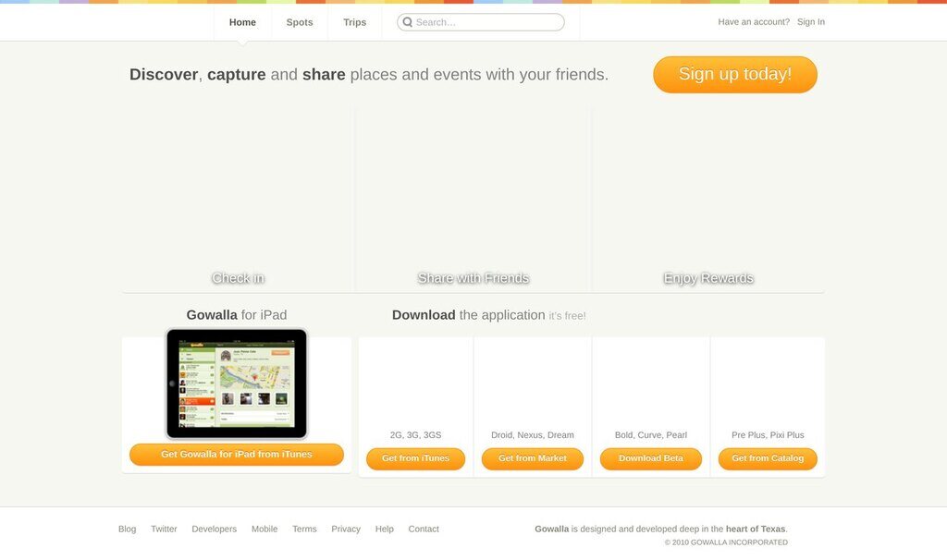The image size is (947, 560).
Task: Open the Developers footer link
Action: pos(215,529)
